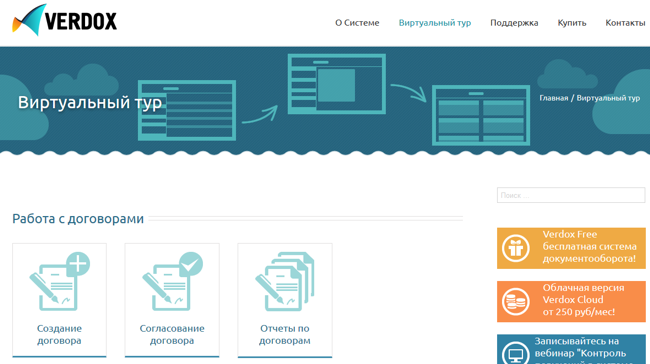Image resolution: width=650 pixels, height=364 pixels.
Task: Open the Отчеты по договорам stacked-documents icon
Action: [285, 281]
